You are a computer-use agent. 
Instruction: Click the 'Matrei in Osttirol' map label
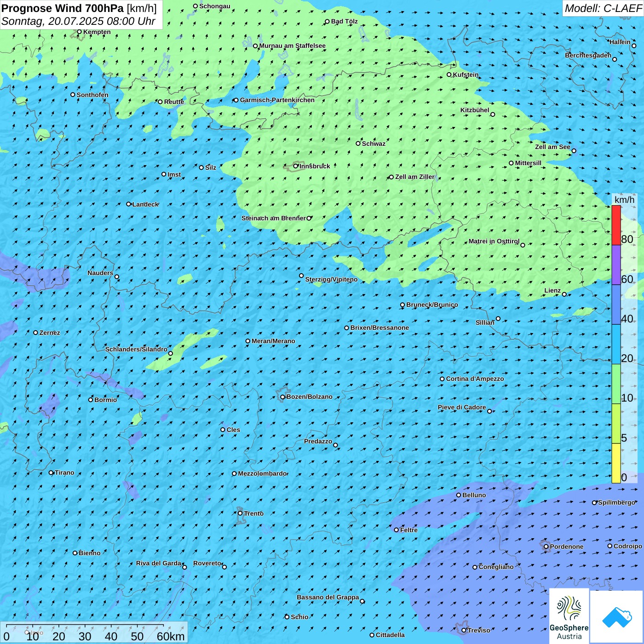(494, 241)
